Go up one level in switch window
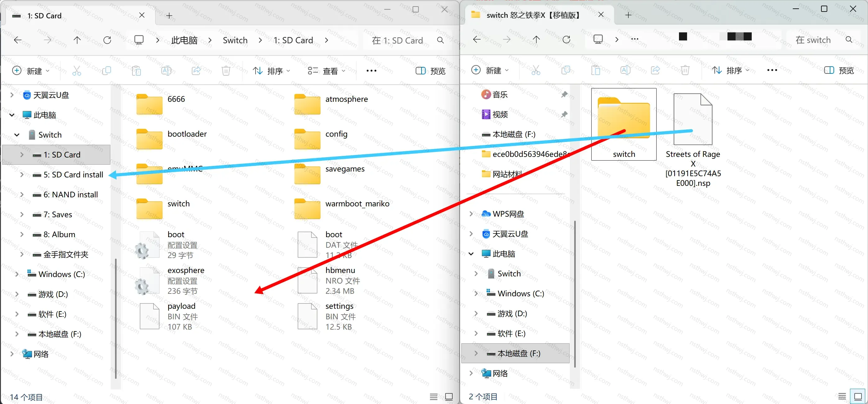Viewport: 868px width, 404px height. pyautogui.click(x=536, y=40)
